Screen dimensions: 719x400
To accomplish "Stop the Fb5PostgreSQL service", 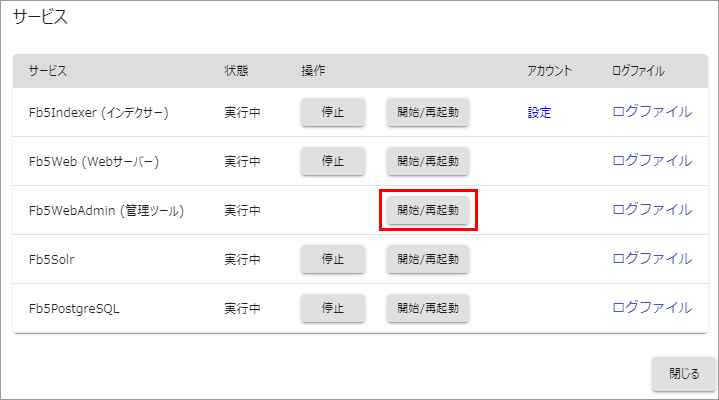I will [x=333, y=308].
